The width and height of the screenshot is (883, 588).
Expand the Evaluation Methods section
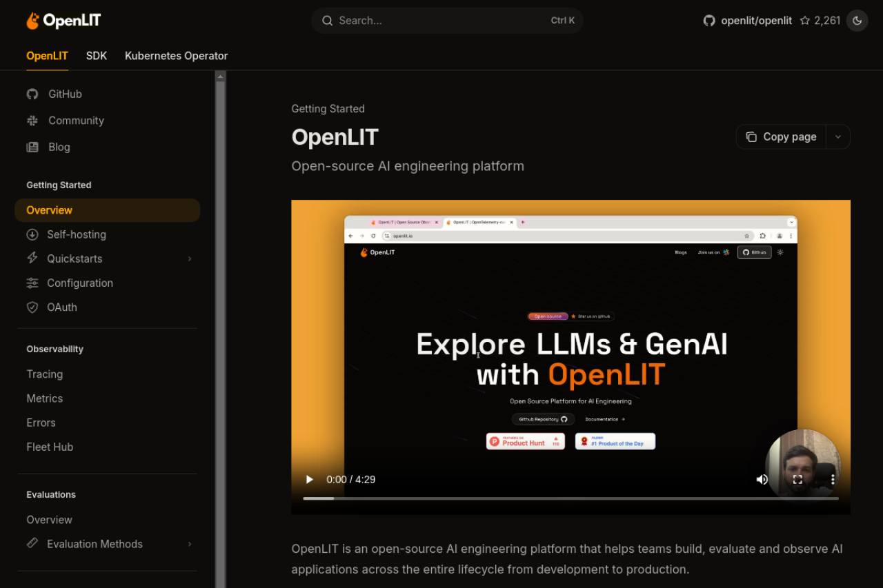[x=190, y=544]
